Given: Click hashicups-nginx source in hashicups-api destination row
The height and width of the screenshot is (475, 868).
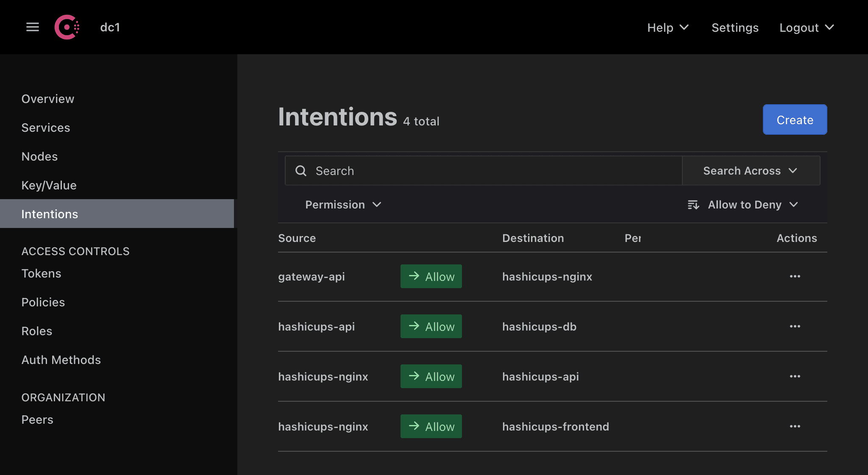Looking at the screenshot, I should coord(323,377).
